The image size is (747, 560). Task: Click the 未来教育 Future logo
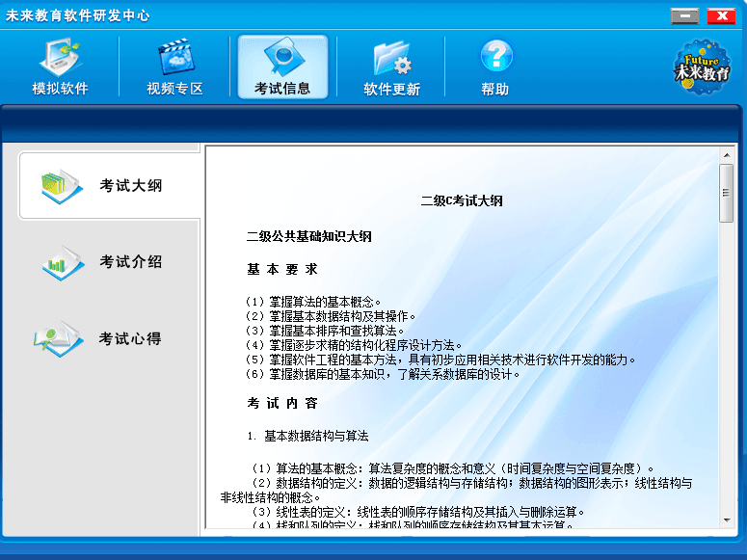tap(701, 66)
